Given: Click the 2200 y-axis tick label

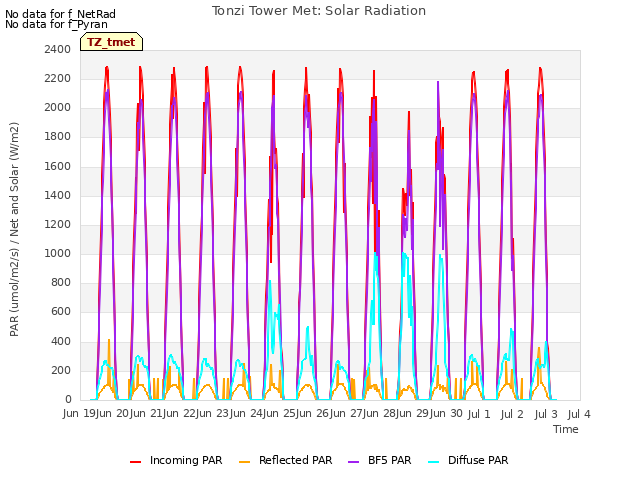Looking at the screenshot, I should tap(58, 78).
